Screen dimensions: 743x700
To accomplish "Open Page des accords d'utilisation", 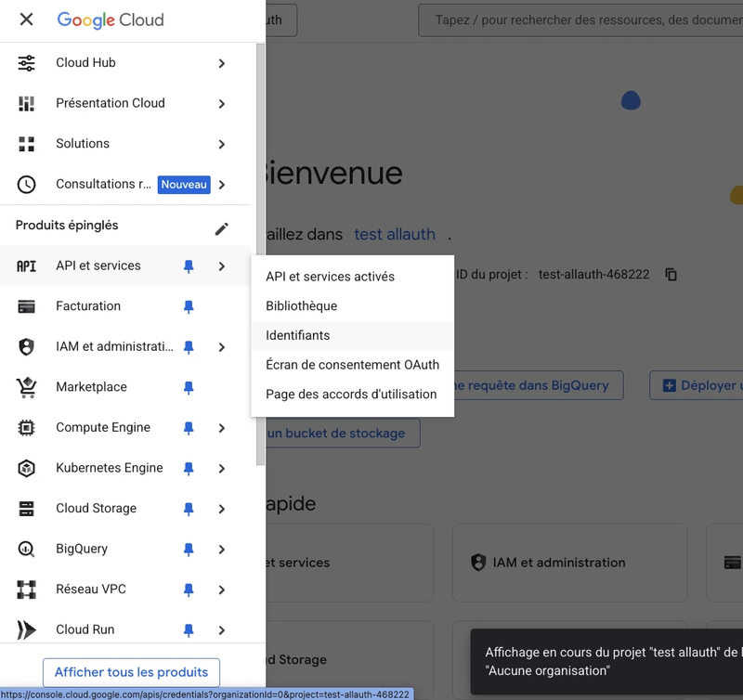I will pos(352,394).
